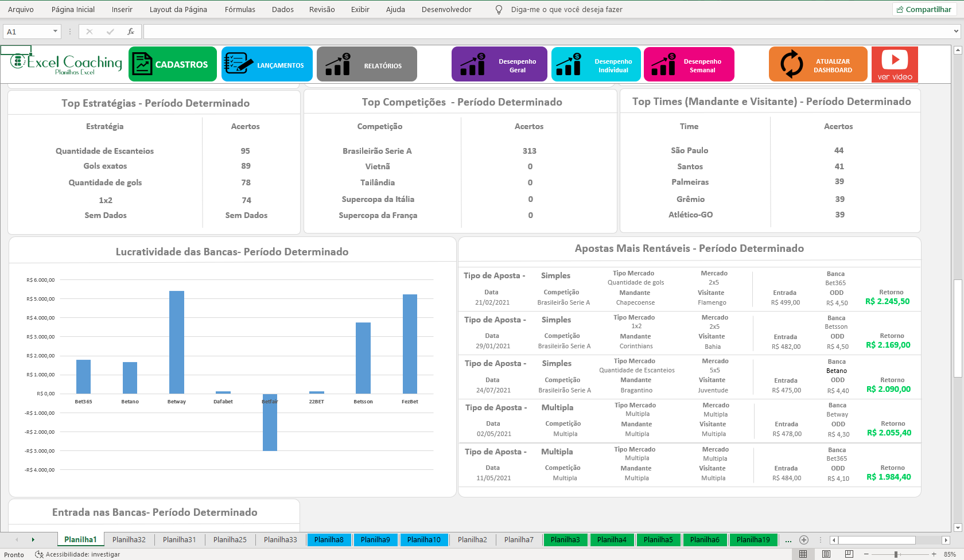This screenshot has height=560, width=964.
Task: Select green sheet tab Planilha5
Action: (658, 539)
